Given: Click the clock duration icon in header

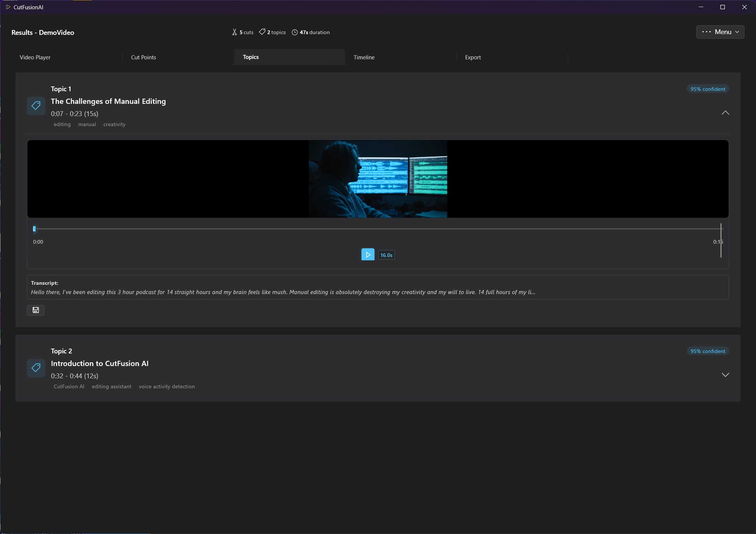Looking at the screenshot, I should click(295, 32).
